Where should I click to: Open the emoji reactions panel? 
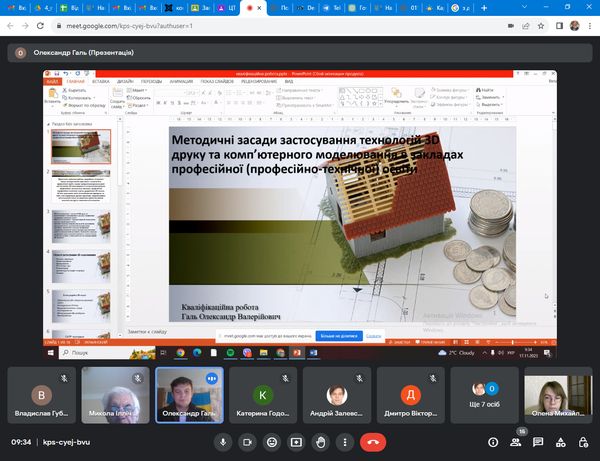coord(271,441)
